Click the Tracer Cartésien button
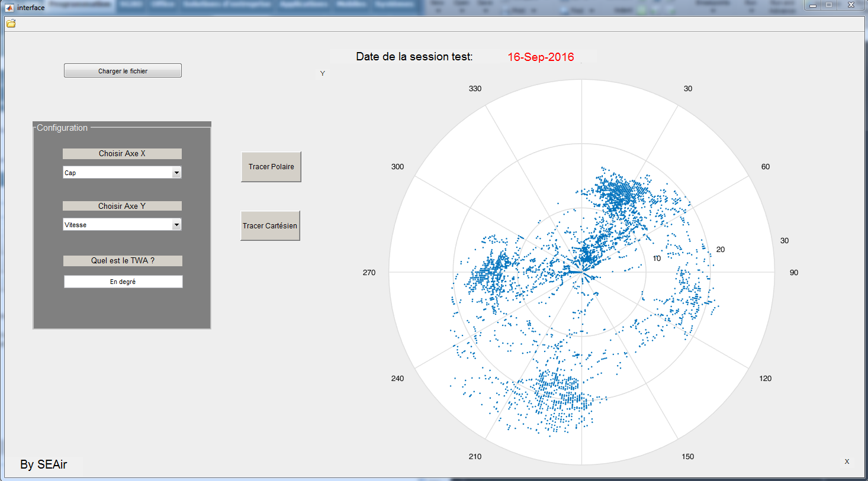The height and width of the screenshot is (481, 868). 270,225
